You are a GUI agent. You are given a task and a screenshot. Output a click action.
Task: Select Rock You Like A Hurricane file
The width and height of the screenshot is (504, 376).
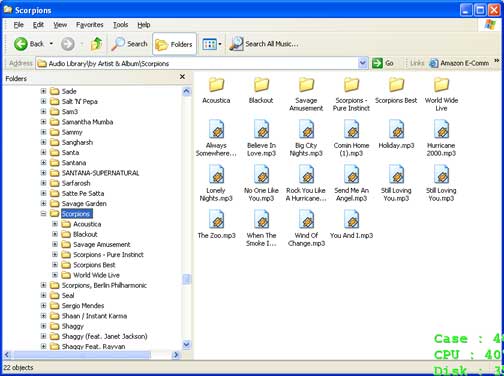pyautogui.click(x=306, y=183)
